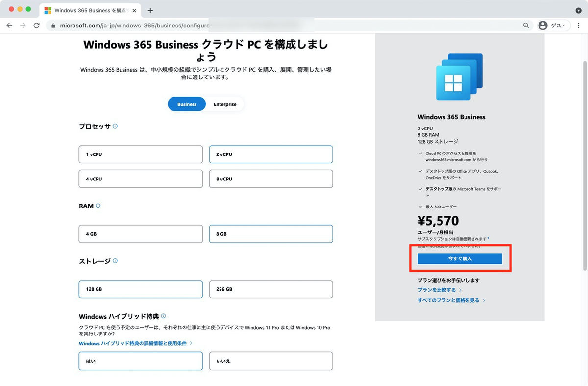Screen dimensions: 588x386
Task: Select the 4 vCPU processor option
Action: [x=141, y=179]
